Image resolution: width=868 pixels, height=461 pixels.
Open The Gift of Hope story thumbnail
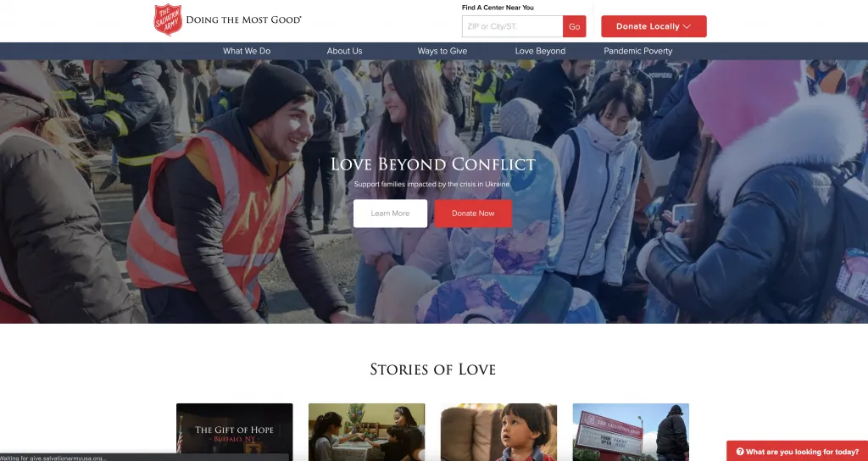tap(234, 432)
